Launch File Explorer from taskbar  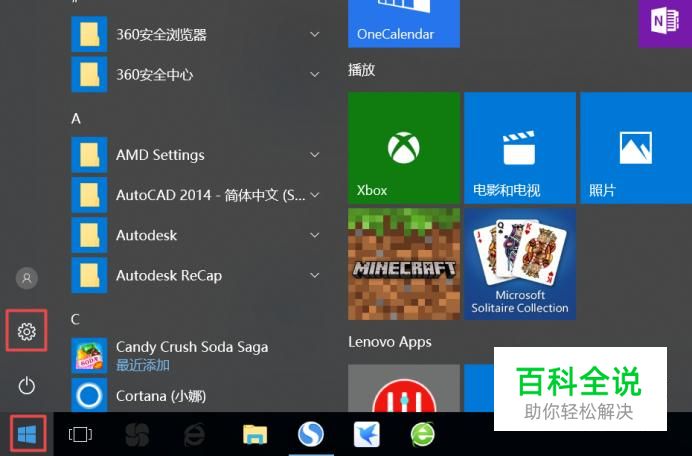pyautogui.click(x=255, y=434)
